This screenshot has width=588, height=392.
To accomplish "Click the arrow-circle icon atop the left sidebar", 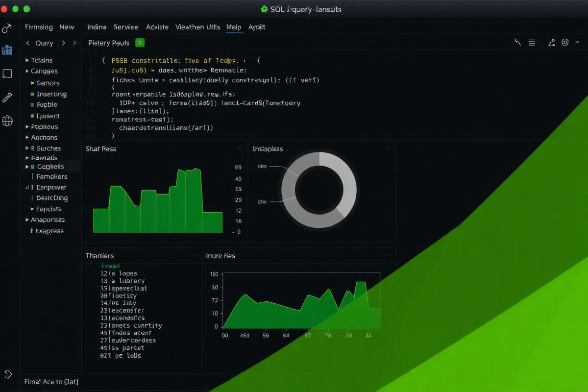I will (7, 27).
